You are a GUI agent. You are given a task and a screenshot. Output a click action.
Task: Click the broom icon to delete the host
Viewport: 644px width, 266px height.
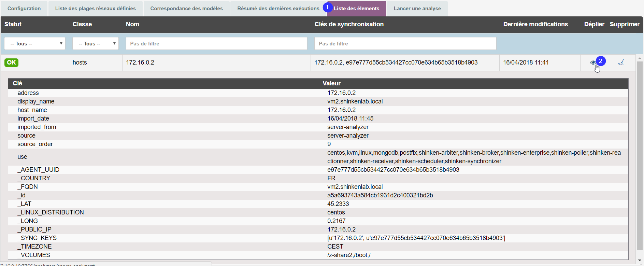point(621,62)
